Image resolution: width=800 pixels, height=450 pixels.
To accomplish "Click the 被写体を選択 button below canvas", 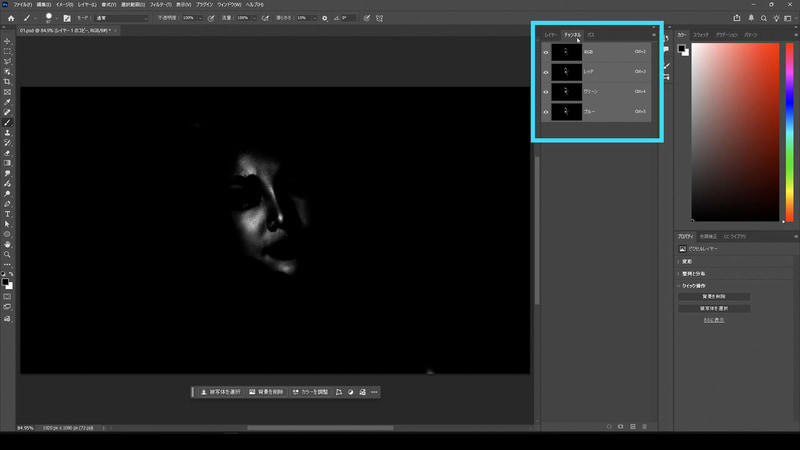I will pos(219,392).
